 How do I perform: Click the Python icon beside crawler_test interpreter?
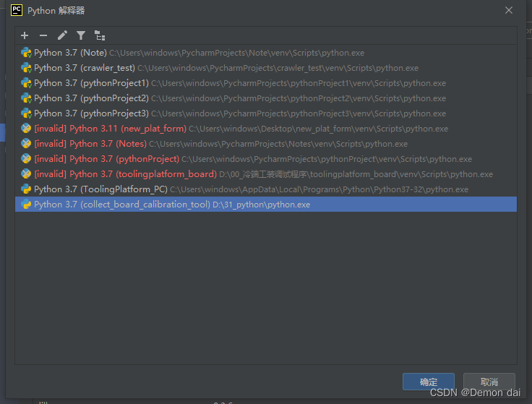click(x=26, y=68)
